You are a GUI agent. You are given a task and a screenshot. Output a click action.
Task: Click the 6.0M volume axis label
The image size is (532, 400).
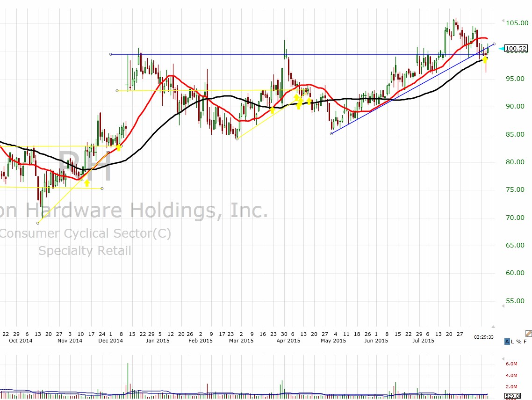[511, 364]
